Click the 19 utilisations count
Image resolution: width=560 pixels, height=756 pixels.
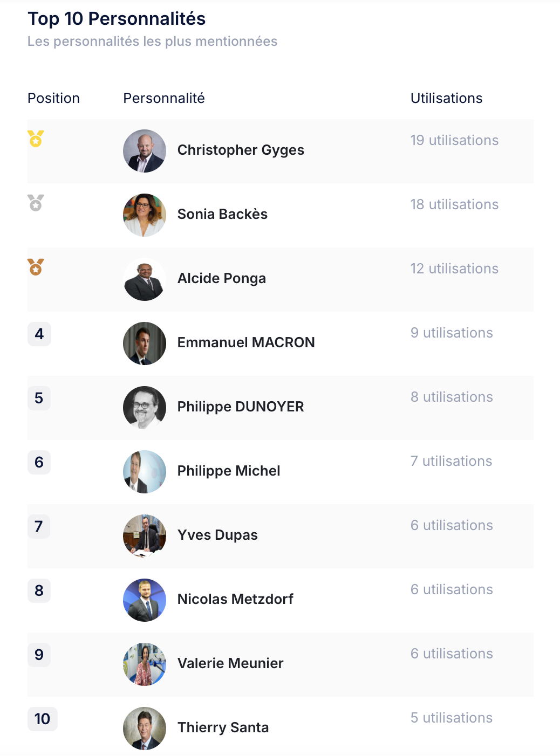455,140
